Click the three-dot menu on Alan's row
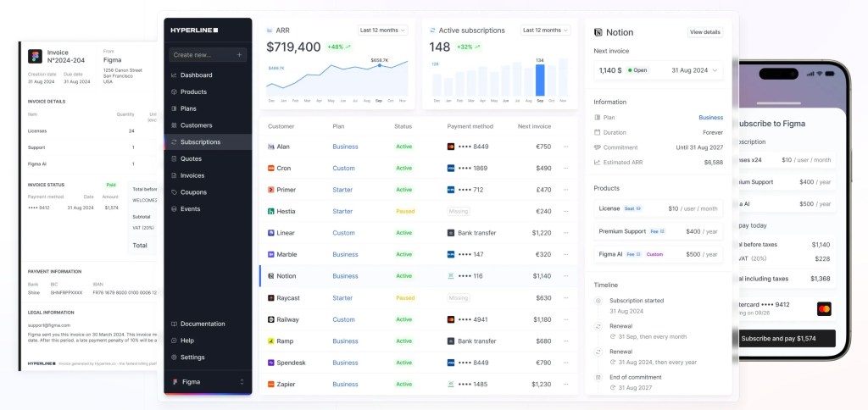The height and width of the screenshot is (410, 868). pos(566,147)
